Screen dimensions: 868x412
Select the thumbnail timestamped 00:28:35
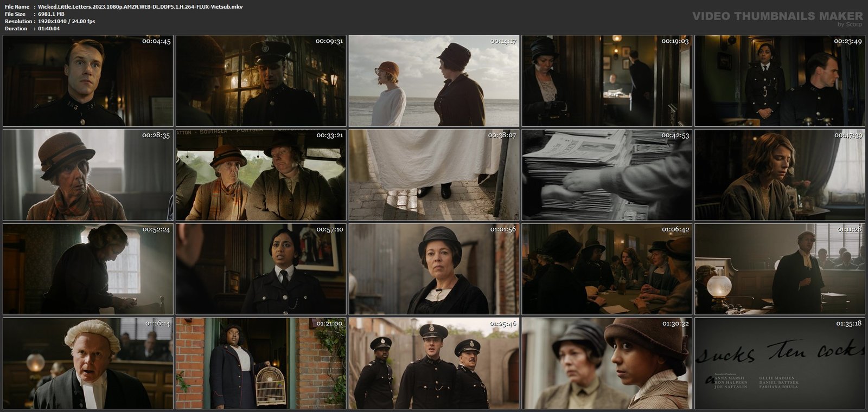click(x=88, y=175)
